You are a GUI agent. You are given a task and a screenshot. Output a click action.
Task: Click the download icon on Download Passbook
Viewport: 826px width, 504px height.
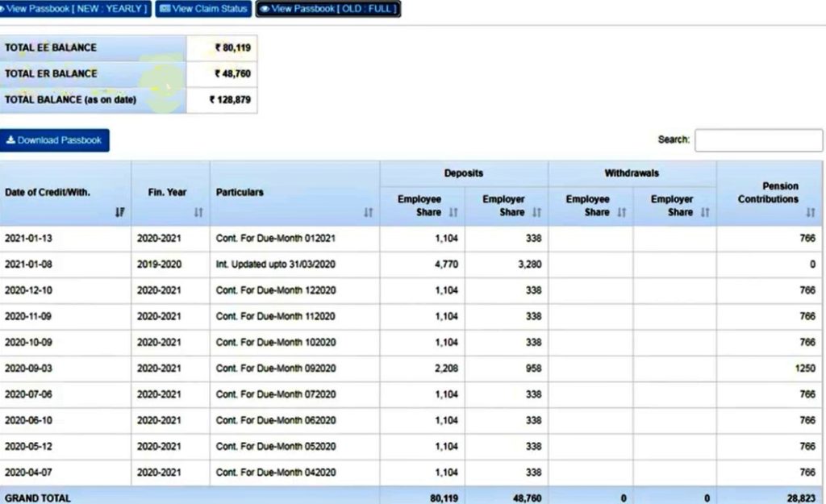[10, 140]
